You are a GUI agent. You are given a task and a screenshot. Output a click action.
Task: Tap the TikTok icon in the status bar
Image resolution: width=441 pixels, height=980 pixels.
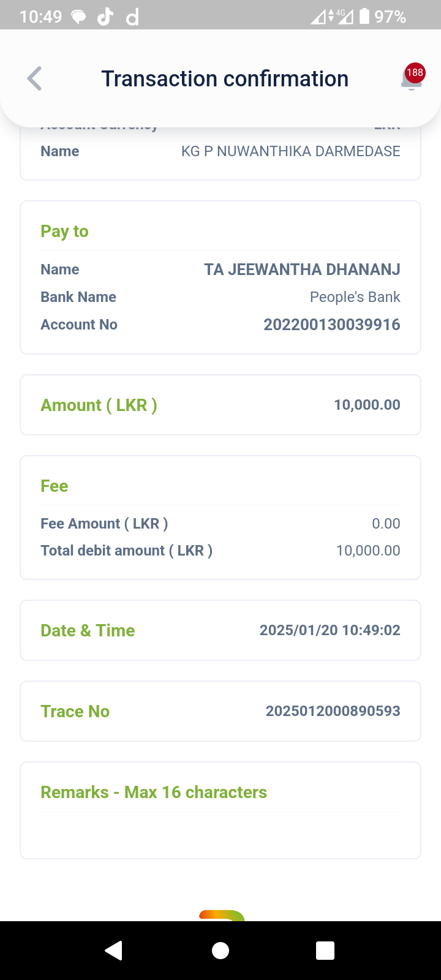click(105, 17)
